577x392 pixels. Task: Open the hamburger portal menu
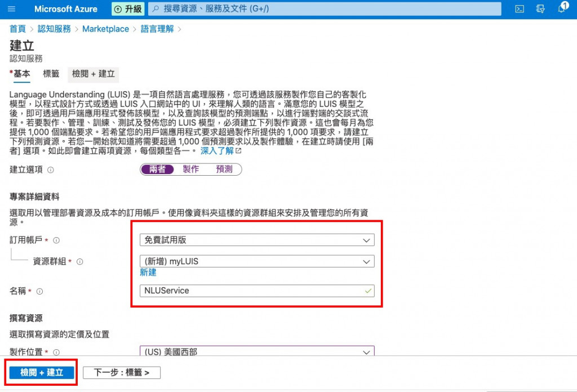[11, 9]
